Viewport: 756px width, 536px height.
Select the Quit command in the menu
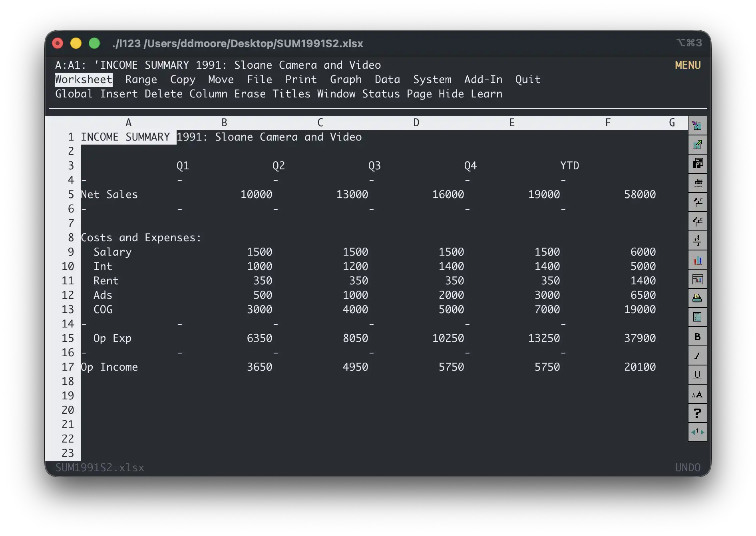pos(527,79)
